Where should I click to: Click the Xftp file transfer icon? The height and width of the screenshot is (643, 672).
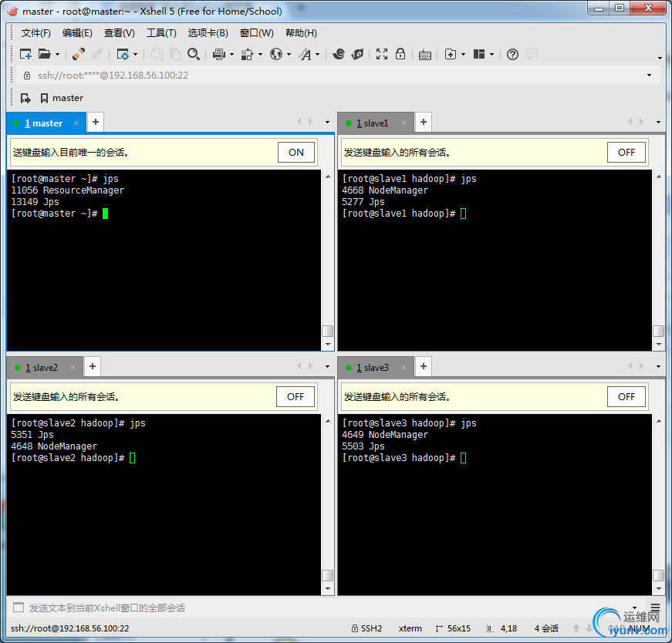click(357, 54)
